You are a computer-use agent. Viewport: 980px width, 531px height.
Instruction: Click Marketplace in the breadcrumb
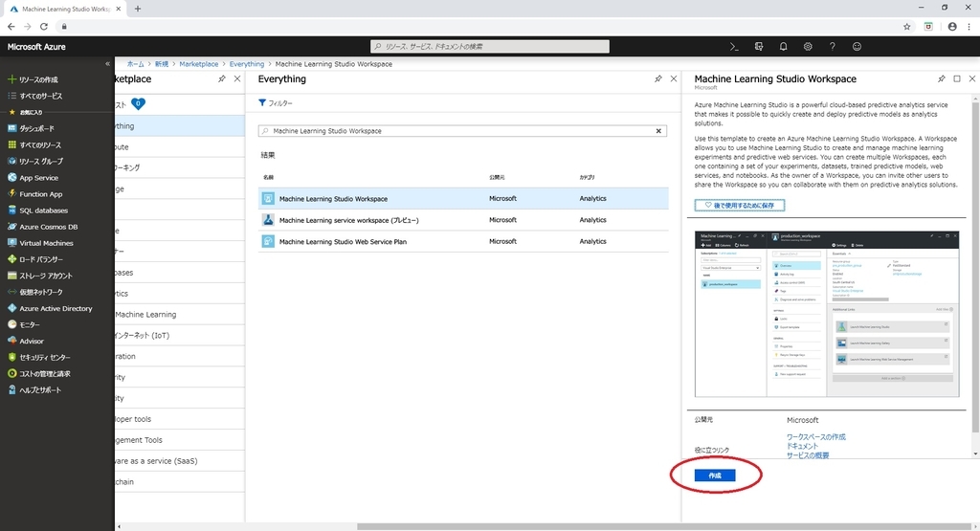[199, 64]
